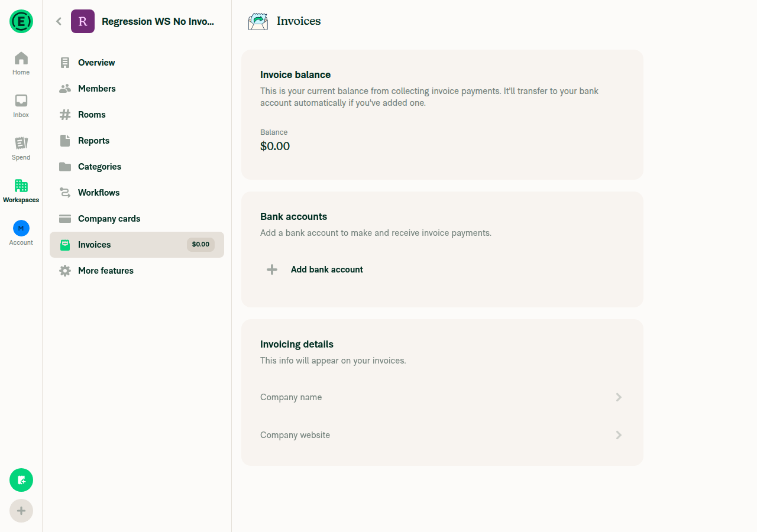Click the $0.00 balance amount

[275, 146]
